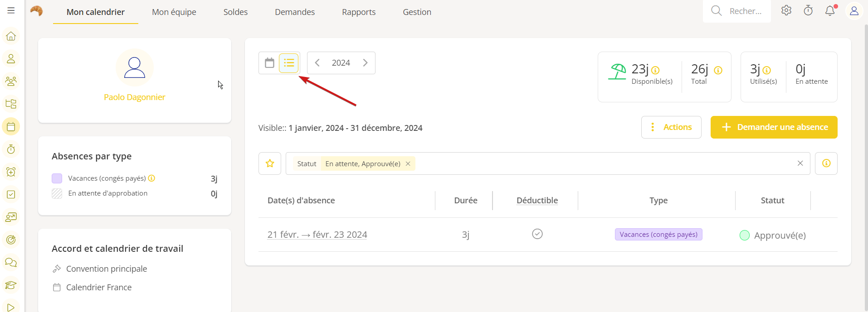The height and width of the screenshot is (312, 868).
Task: Click the graduation cap sidebar icon
Action: (x=11, y=285)
